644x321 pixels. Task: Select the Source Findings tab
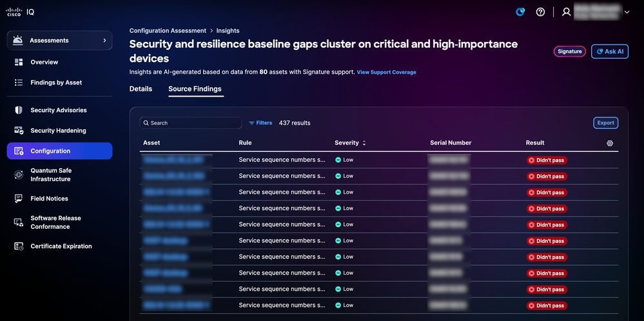195,89
